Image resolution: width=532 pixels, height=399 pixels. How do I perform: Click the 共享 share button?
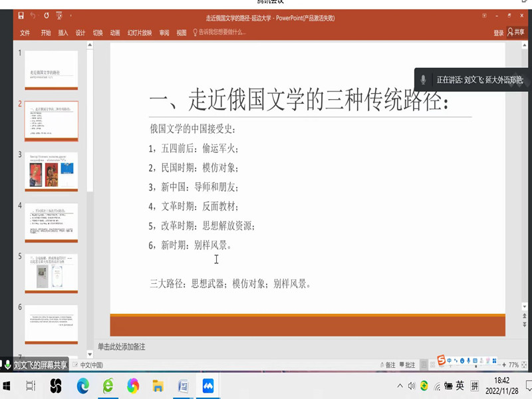coord(515,32)
